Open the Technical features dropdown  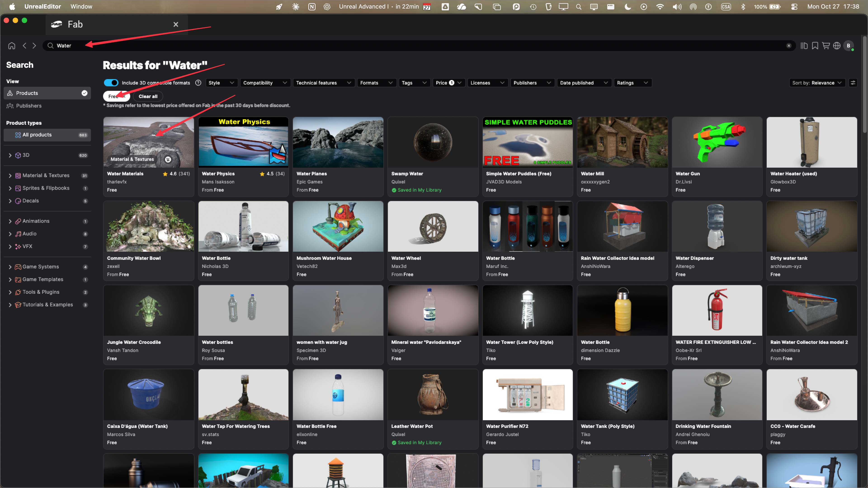point(323,82)
